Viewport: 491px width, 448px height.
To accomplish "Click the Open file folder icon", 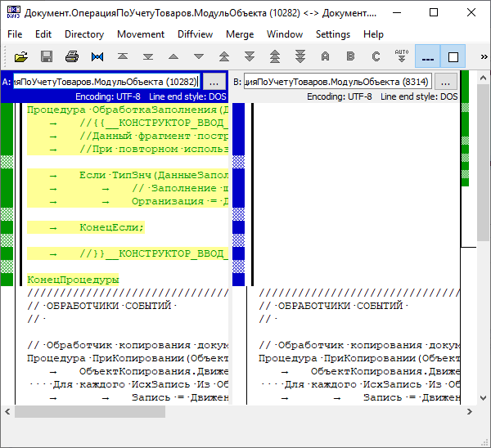I will [x=21, y=56].
